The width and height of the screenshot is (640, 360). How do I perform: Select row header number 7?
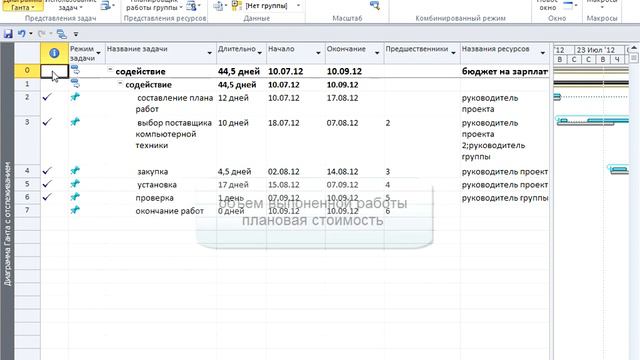pos(27,210)
